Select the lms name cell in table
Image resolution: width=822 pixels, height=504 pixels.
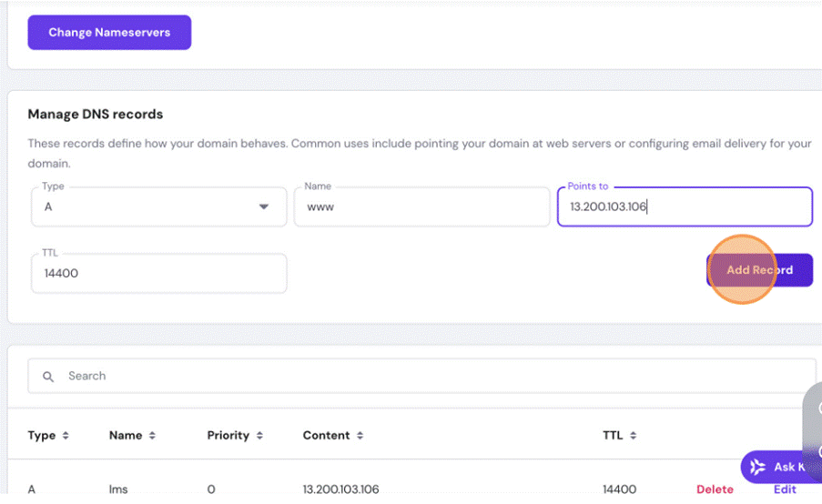(118, 489)
